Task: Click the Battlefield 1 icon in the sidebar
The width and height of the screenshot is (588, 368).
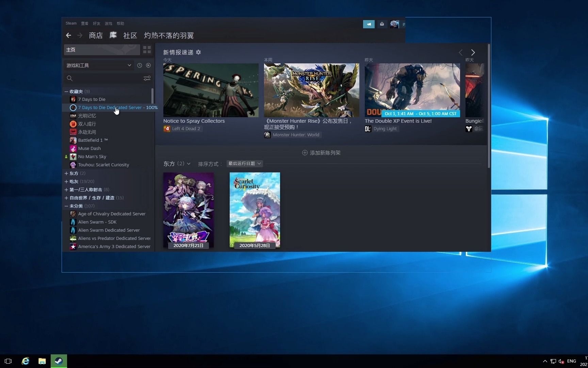Action: tap(73, 140)
